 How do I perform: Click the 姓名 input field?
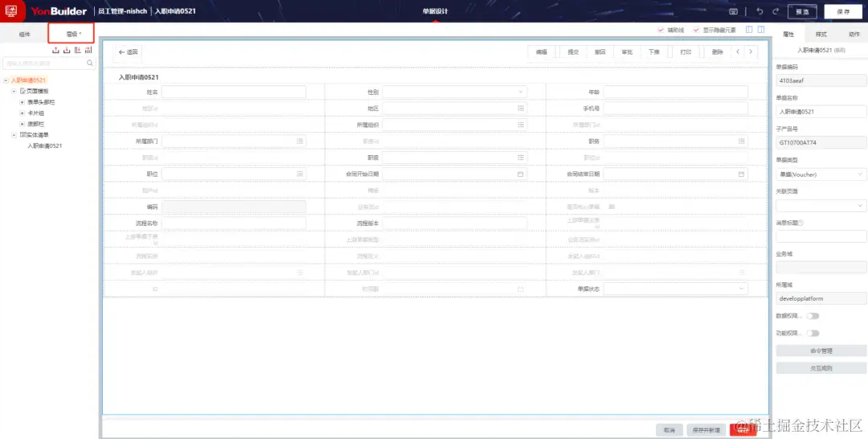234,92
